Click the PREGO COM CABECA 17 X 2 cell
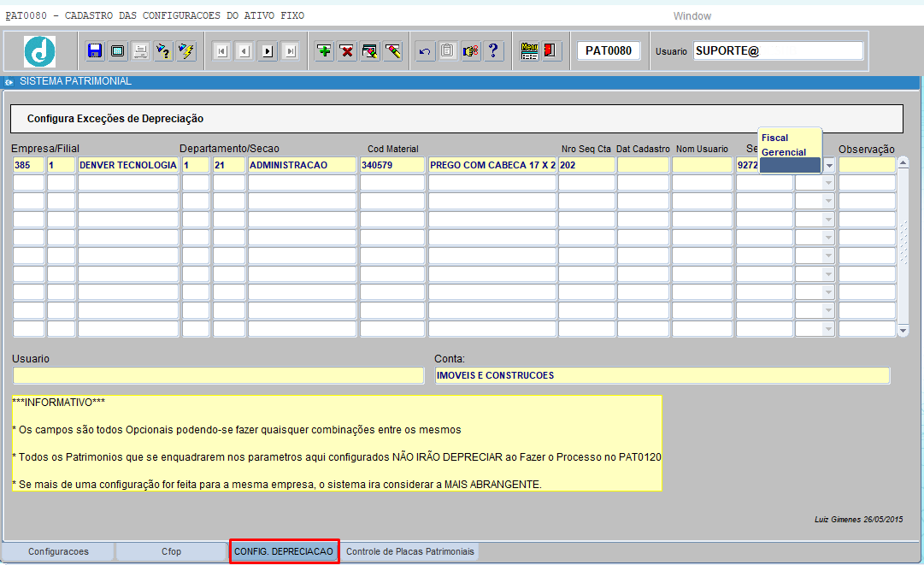 pyautogui.click(x=492, y=165)
